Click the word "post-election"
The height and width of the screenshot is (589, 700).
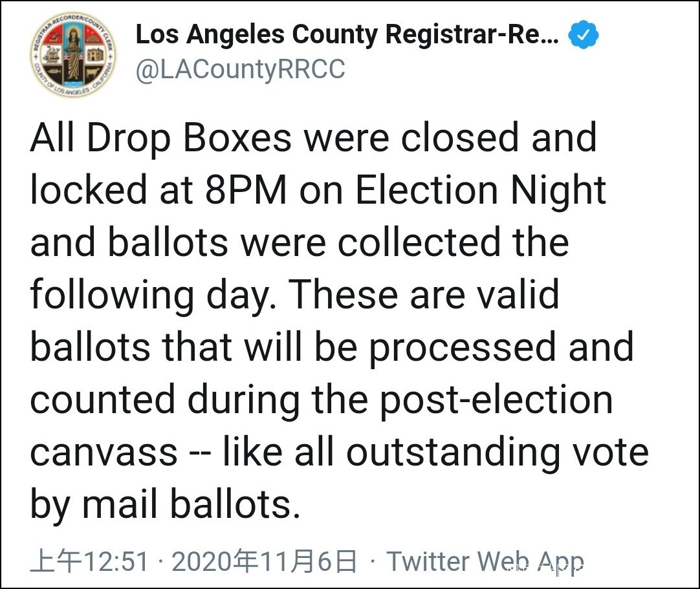coord(496,400)
